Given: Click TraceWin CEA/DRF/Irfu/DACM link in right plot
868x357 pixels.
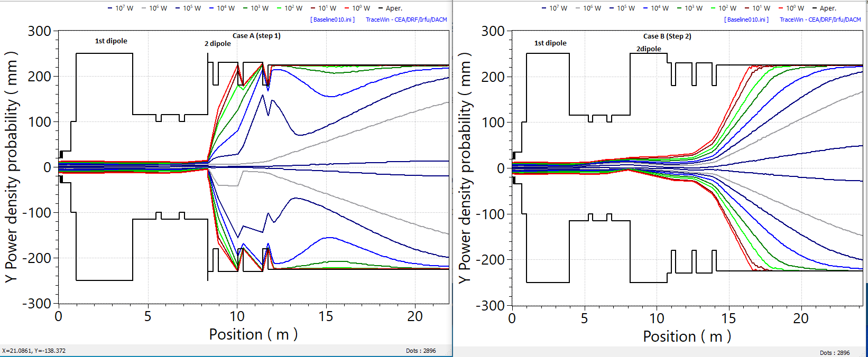Looking at the screenshot, I should (820, 20).
